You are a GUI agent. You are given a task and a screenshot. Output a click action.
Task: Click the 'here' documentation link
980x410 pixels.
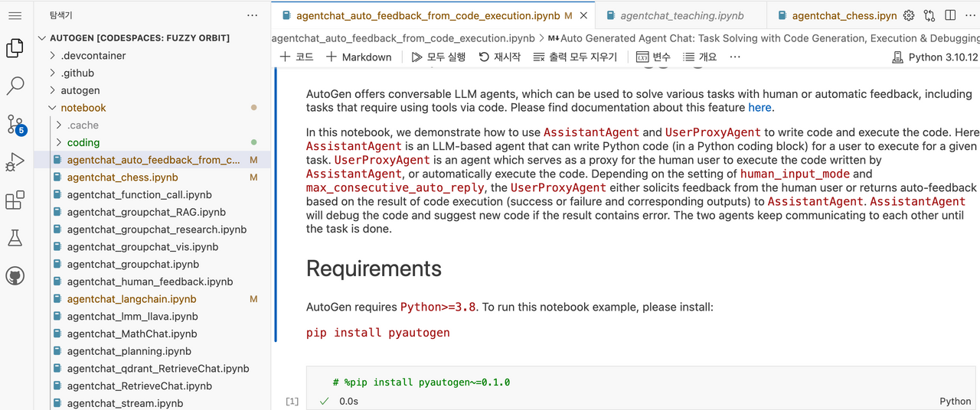(759, 108)
